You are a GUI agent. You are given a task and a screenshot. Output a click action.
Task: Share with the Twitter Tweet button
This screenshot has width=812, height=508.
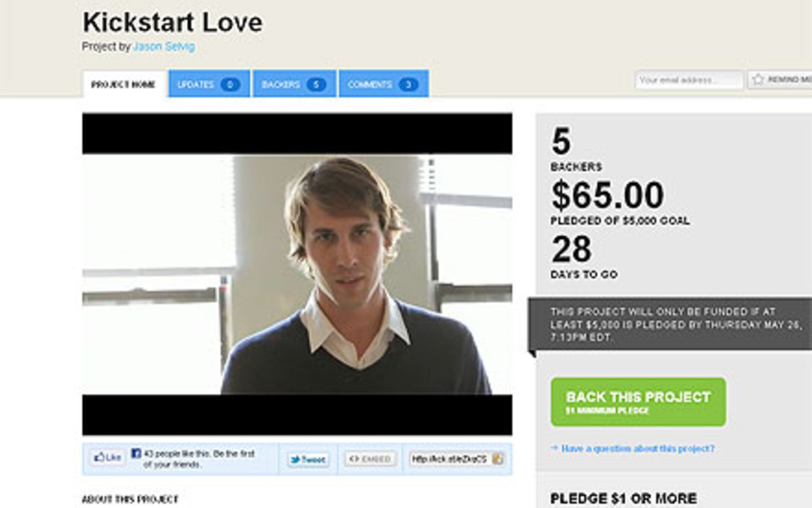pyautogui.click(x=308, y=460)
